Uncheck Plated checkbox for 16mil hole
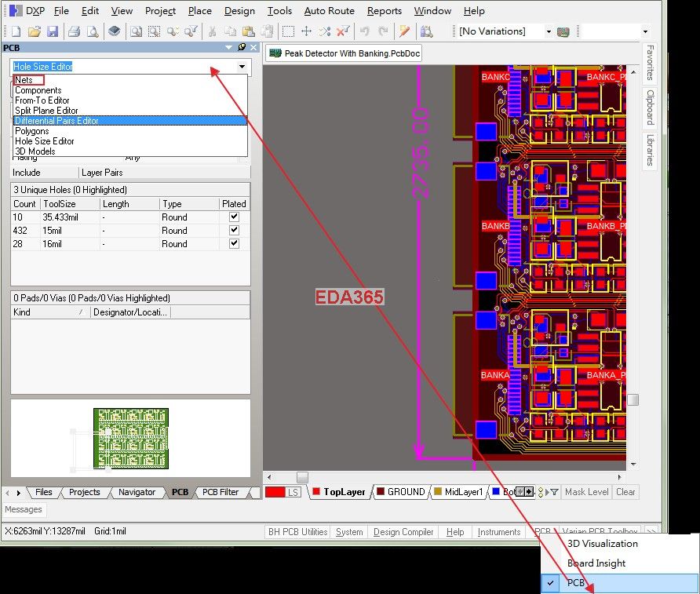The width and height of the screenshot is (700, 594). [233, 244]
